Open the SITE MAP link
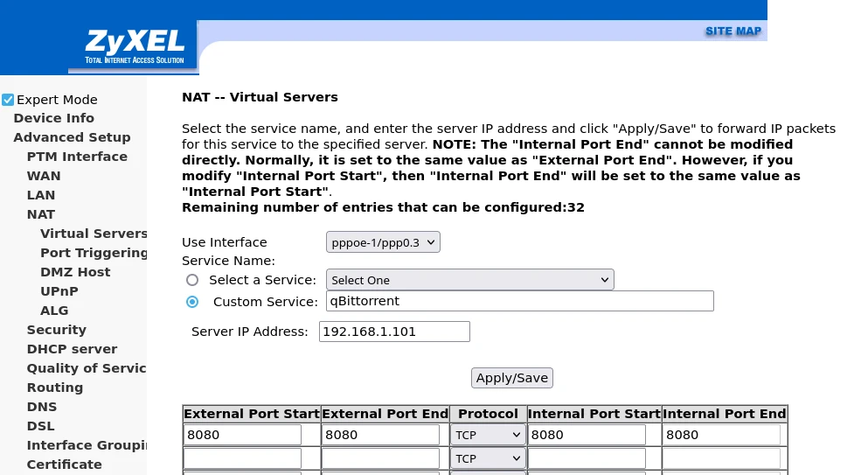The width and height of the screenshot is (868, 475). [x=733, y=31]
